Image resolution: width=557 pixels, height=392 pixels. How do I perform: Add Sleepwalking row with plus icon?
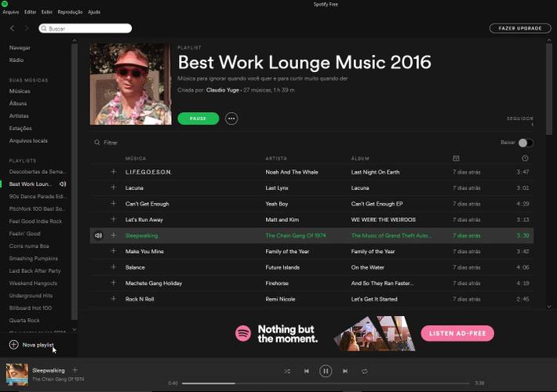tap(113, 235)
